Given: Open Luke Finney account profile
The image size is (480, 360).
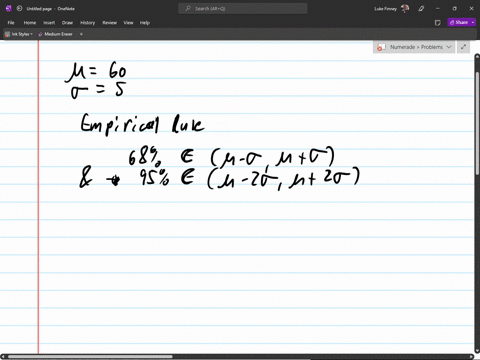Looking at the screenshot, I should click(391, 9).
